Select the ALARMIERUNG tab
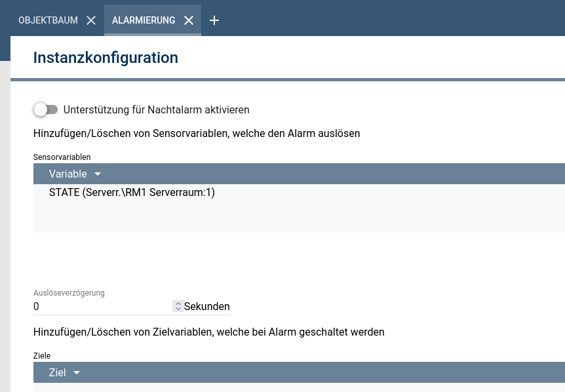 pos(144,20)
